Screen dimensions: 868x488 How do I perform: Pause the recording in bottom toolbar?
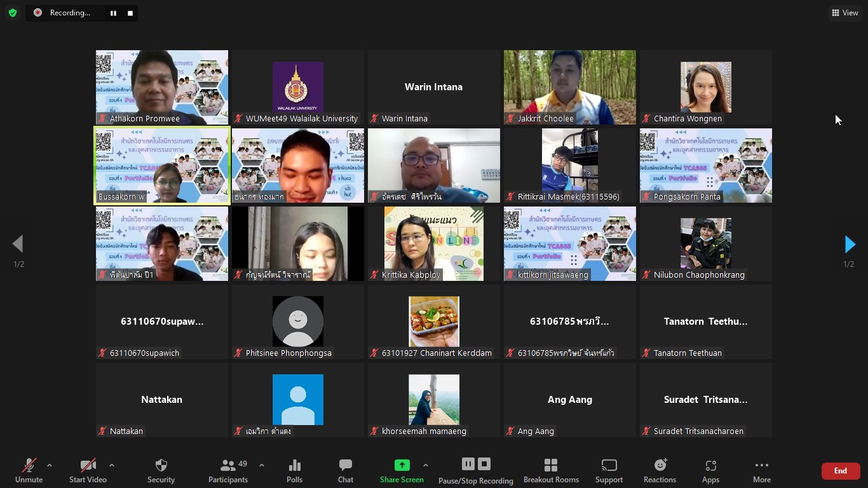468,464
